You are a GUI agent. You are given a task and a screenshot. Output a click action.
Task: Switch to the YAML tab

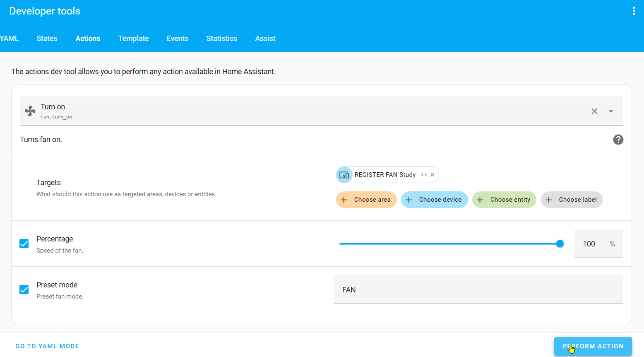click(9, 39)
